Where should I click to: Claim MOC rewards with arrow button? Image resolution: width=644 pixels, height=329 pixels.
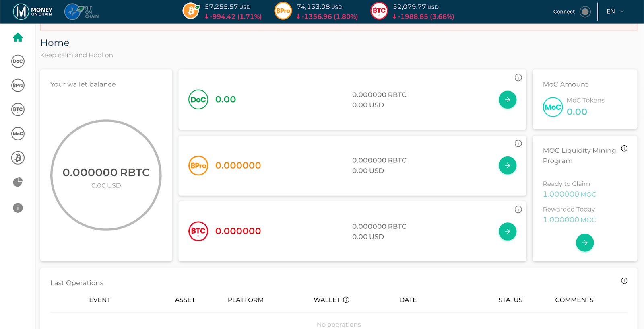[x=585, y=243]
